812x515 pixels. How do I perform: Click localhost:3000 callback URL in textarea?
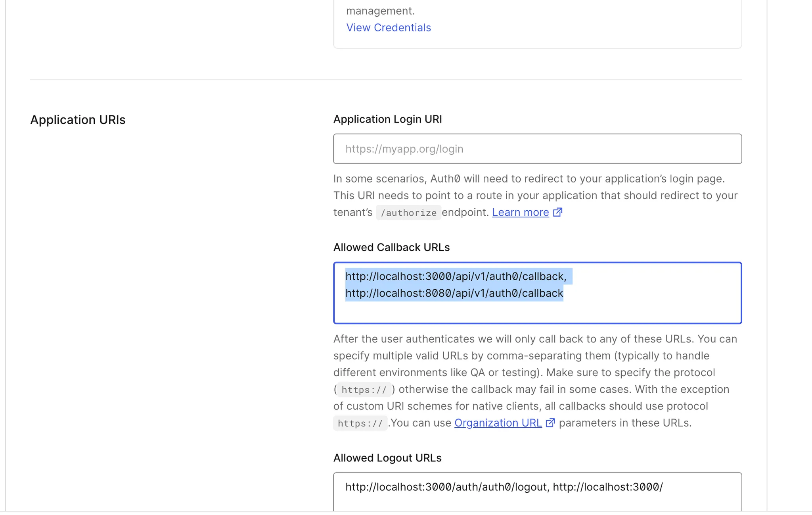456,277
